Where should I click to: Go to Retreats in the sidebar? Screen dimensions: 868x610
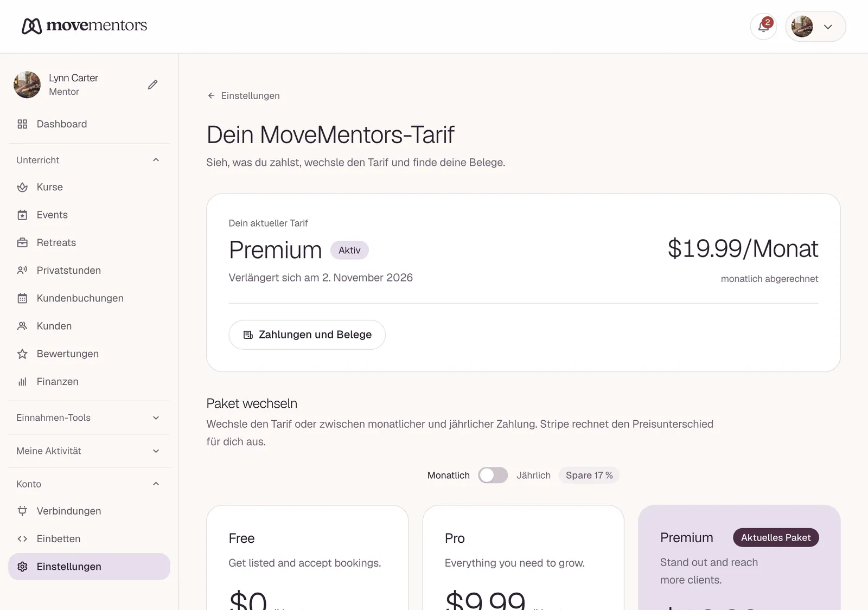pyautogui.click(x=89, y=243)
